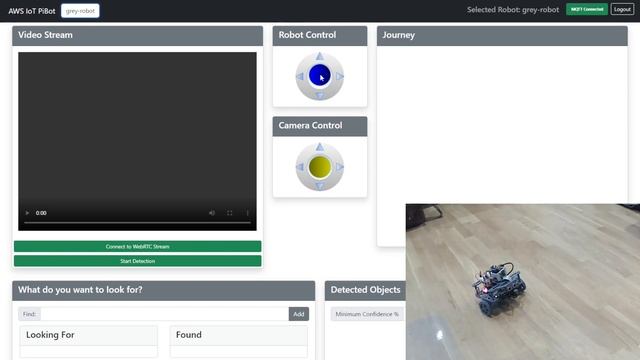The width and height of the screenshot is (640, 360).
Task: Click the Robot Control right arrow
Action: [x=340, y=76]
